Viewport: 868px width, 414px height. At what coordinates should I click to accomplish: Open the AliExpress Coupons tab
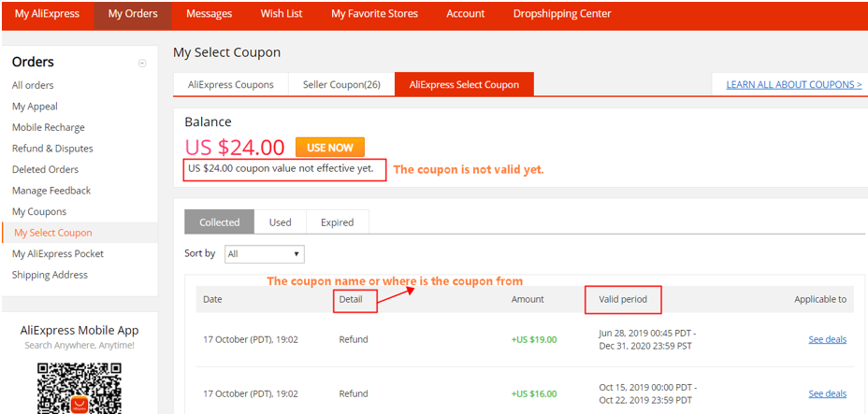click(x=231, y=84)
